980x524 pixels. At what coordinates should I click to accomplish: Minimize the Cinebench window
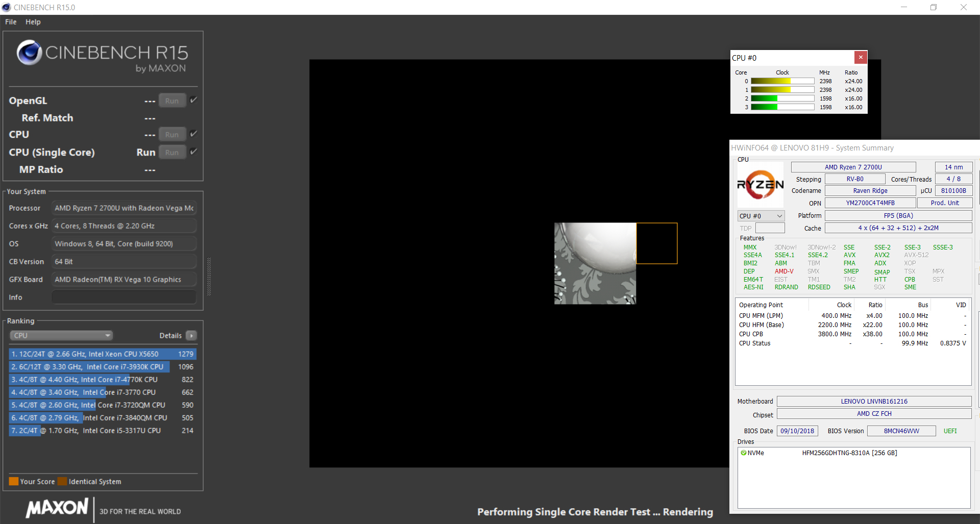[904, 7]
